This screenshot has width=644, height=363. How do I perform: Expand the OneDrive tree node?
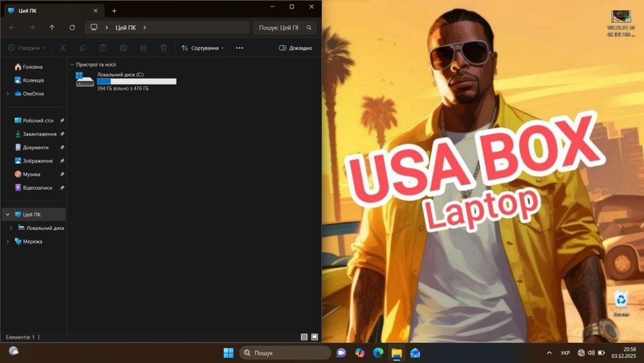[x=7, y=93]
